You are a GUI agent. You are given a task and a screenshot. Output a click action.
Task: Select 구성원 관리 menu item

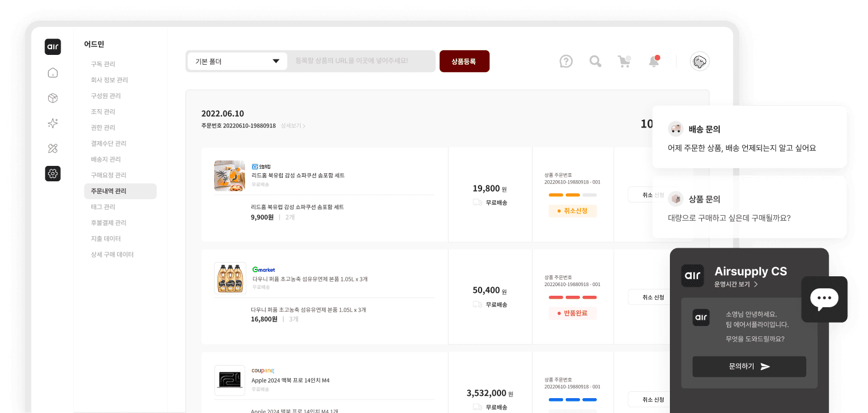[x=106, y=96]
